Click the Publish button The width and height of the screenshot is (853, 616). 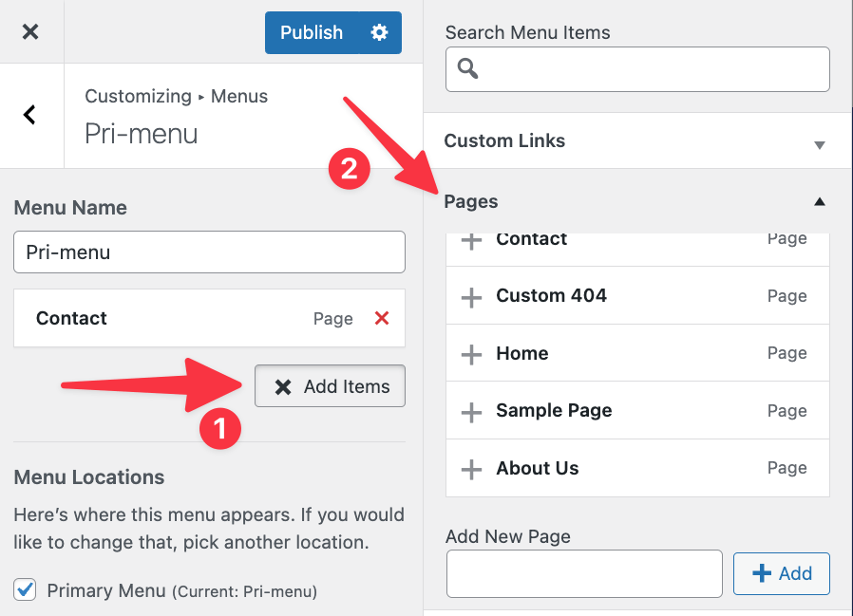pos(312,32)
